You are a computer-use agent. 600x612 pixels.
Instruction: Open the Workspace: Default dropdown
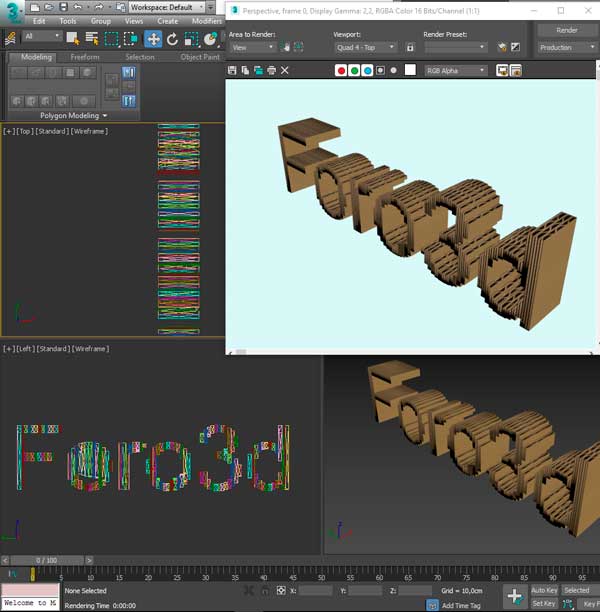click(x=167, y=7)
